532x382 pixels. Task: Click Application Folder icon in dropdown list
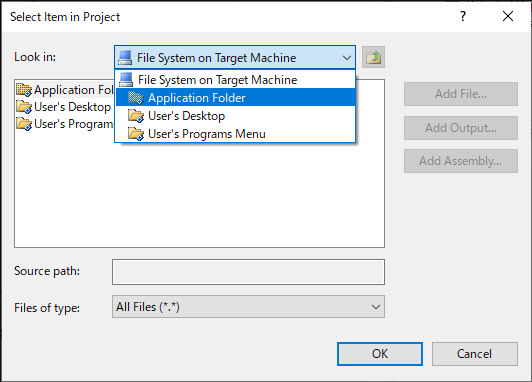tap(136, 98)
